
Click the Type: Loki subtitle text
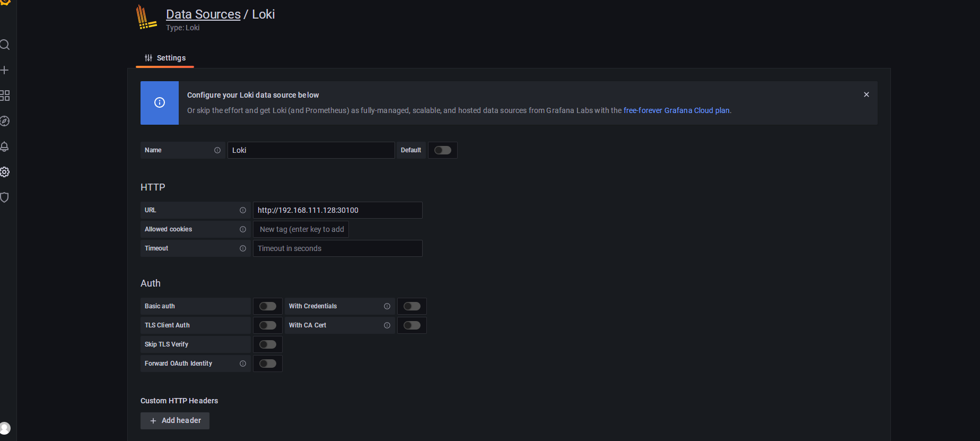183,28
